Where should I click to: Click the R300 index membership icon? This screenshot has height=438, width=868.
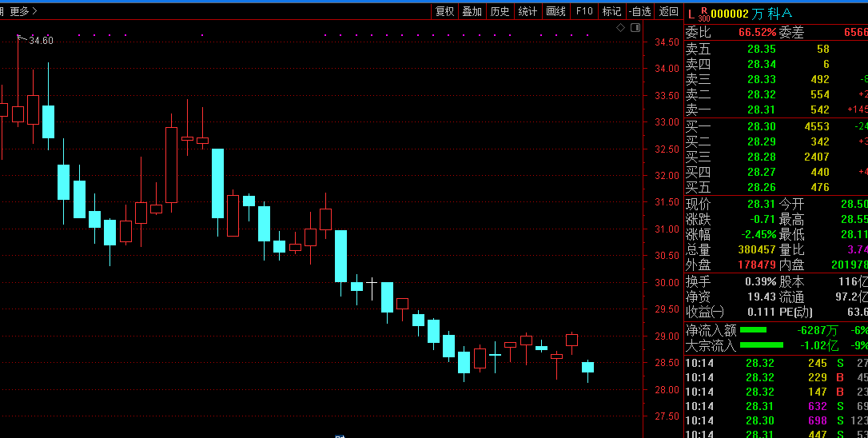[x=703, y=14]
